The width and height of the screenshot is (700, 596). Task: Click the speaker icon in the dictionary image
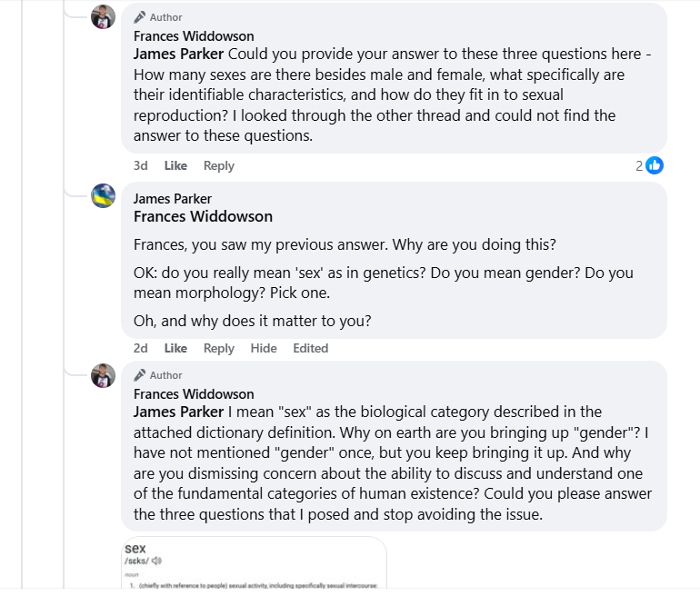pos(157,561)
